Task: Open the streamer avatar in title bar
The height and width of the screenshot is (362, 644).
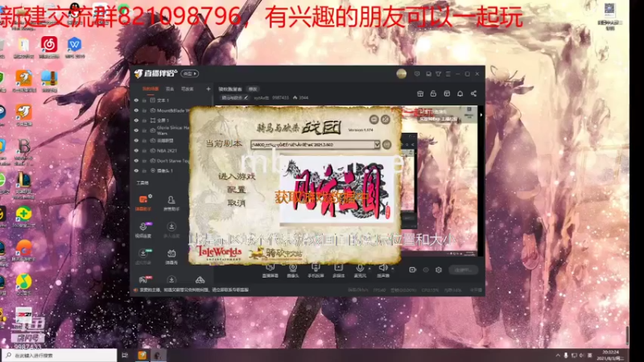Action: point(401,74)
